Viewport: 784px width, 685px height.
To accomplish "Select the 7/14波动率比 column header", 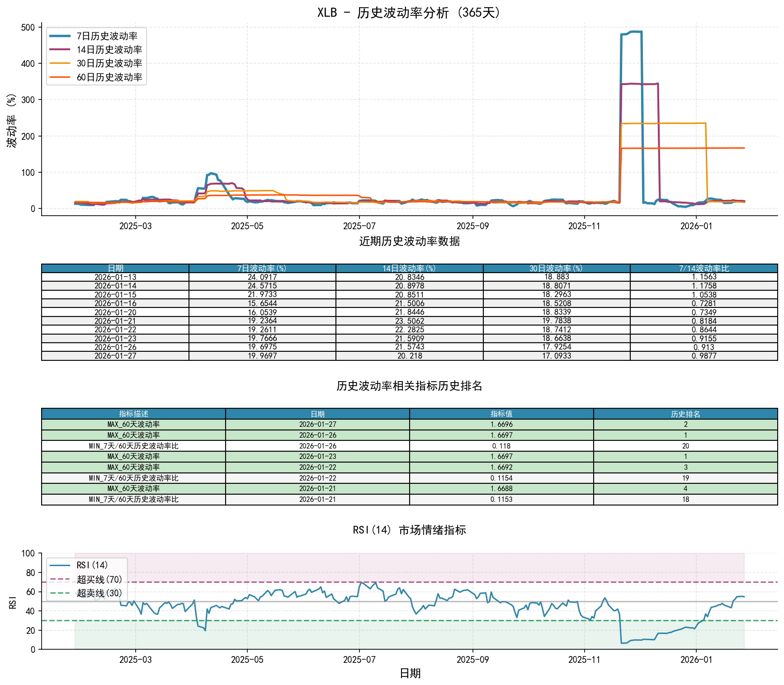I will point(704,269).
